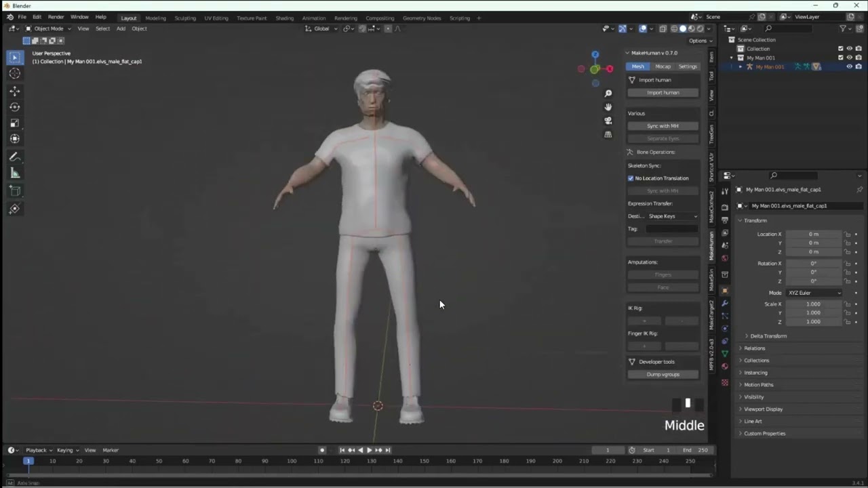Screen dimensions: 868x488
Task: Open the Tool properties wrench-and-screwdriver tab
Action: [x=725, y=192]
